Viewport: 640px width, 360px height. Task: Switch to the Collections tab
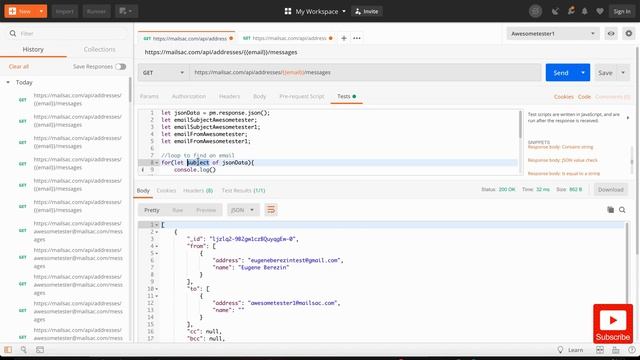[x=99, y=49]
